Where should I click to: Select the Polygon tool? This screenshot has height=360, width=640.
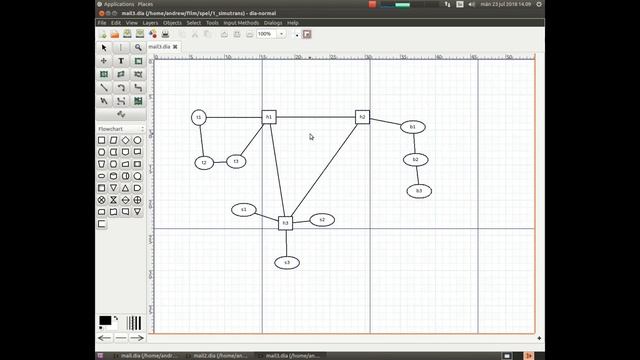(x=121, y=74)
